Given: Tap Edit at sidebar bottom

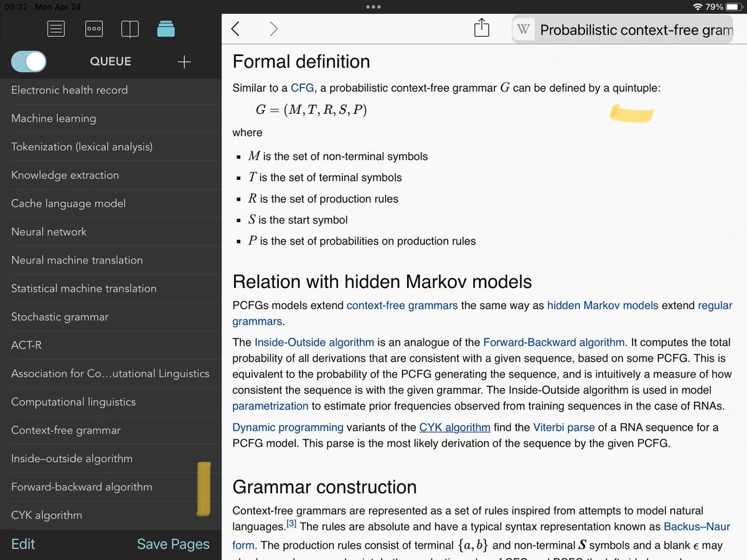Looking at the screenshot, I should [23, 544].
